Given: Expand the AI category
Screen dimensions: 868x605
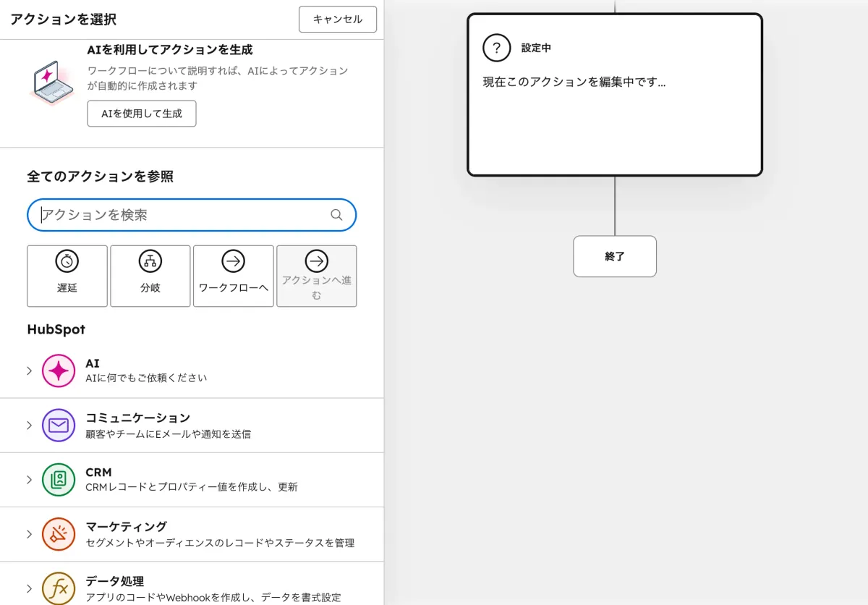Looking at the screenshot, I should [x=29, y=369].
